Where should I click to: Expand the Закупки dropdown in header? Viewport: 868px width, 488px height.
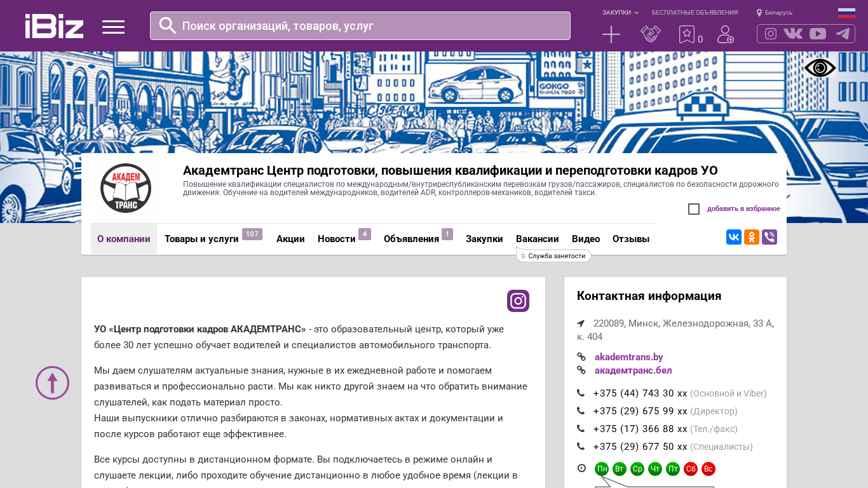620,13
